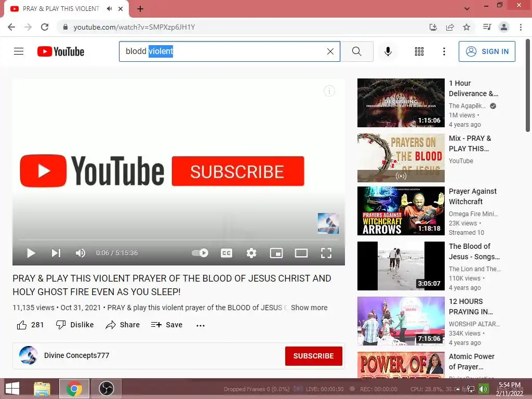Reload the page
This screenshot has width=532, height=399.
click(x=45, y=27)
